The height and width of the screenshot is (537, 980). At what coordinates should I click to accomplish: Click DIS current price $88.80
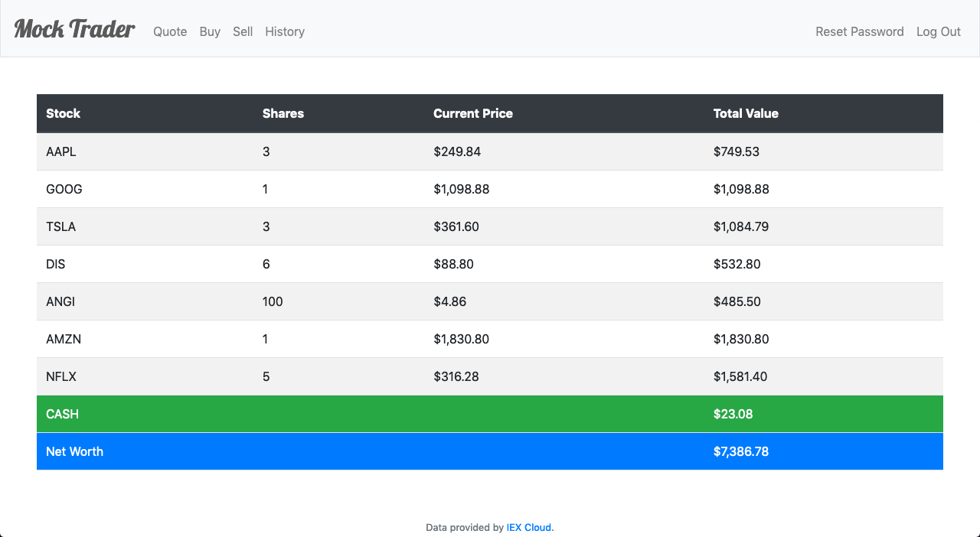453,264
